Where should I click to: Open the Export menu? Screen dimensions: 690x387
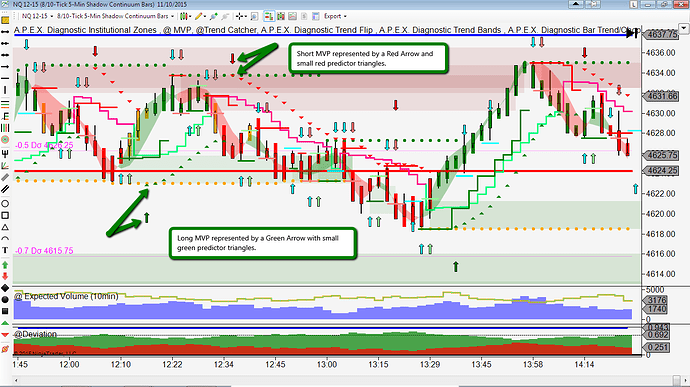(335, 16)
